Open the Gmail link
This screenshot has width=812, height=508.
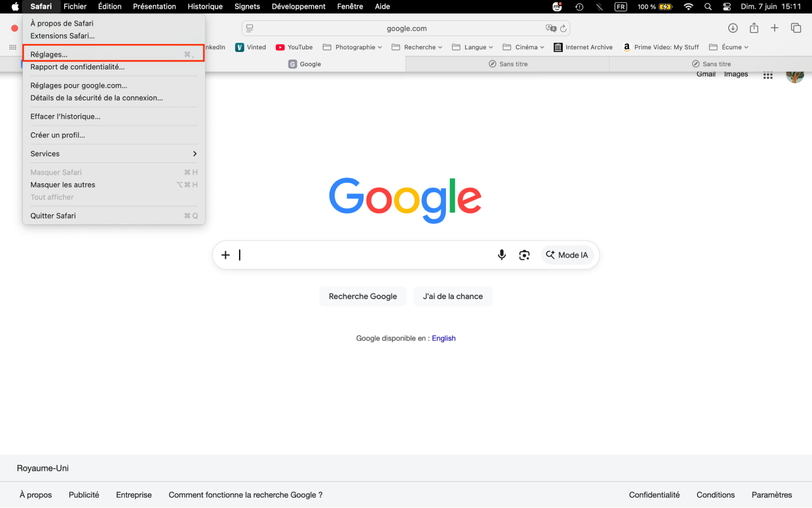(706, 74)
